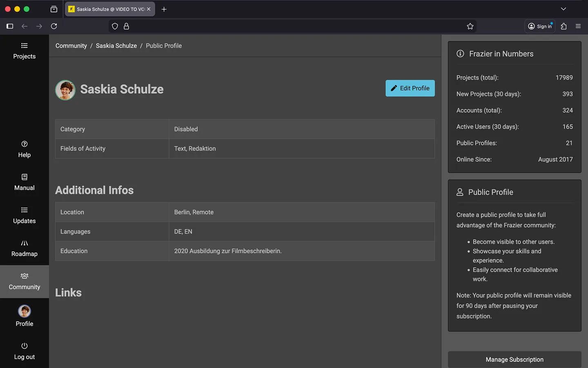Bookmark this page with star icon
This screenshot has height=368, width=588.
click(470, 26)
